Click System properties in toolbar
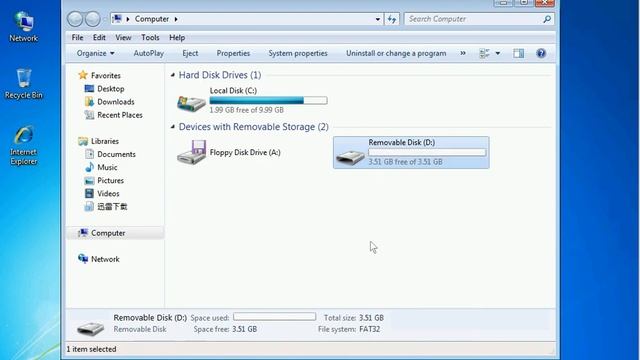 click(298, 53)
